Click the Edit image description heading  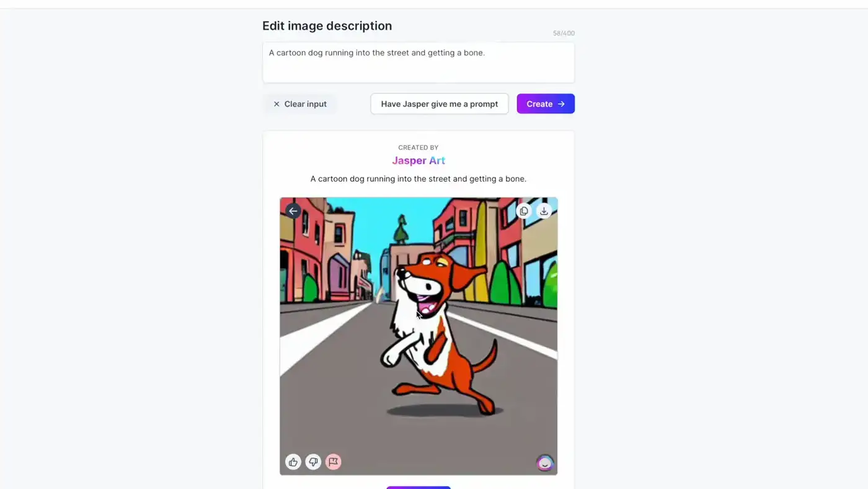[327, 26]
